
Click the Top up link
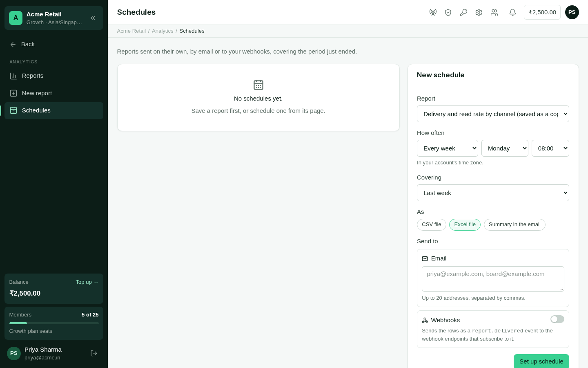pyautogui.click(x=87, y=282)
